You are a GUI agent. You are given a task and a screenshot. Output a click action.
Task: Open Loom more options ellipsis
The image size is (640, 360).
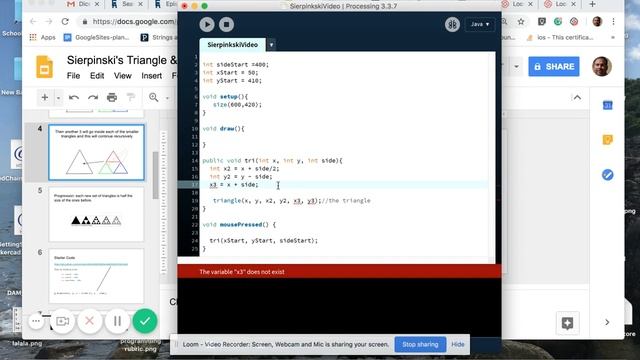click(x=36, y=321)
